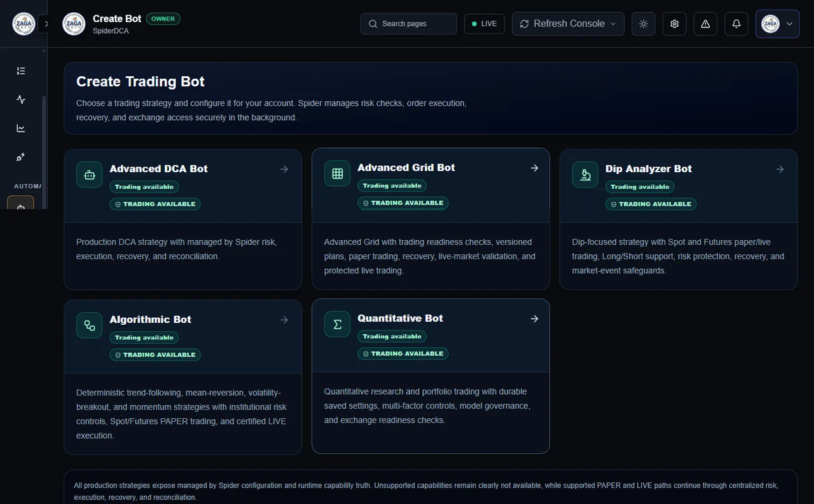Viewport: 814px width, 504px height.
Task: Open Algorithmic Bot via its arrow
Action: tap(284, 320)
